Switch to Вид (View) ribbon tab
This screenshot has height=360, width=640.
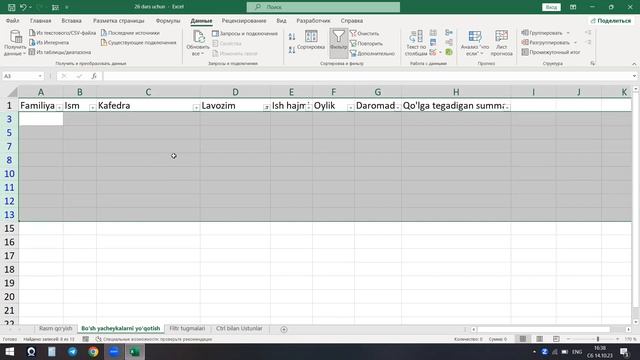281,20
